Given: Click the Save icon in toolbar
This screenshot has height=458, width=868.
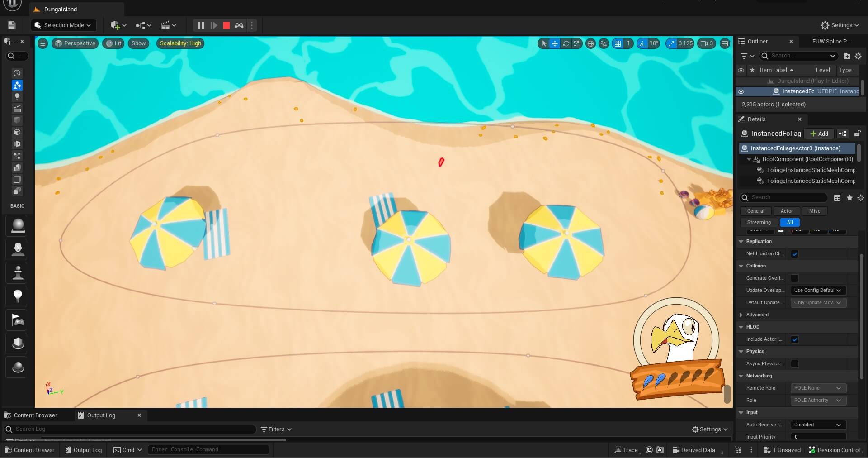Looking at the screenshot, I should [12, 25].
